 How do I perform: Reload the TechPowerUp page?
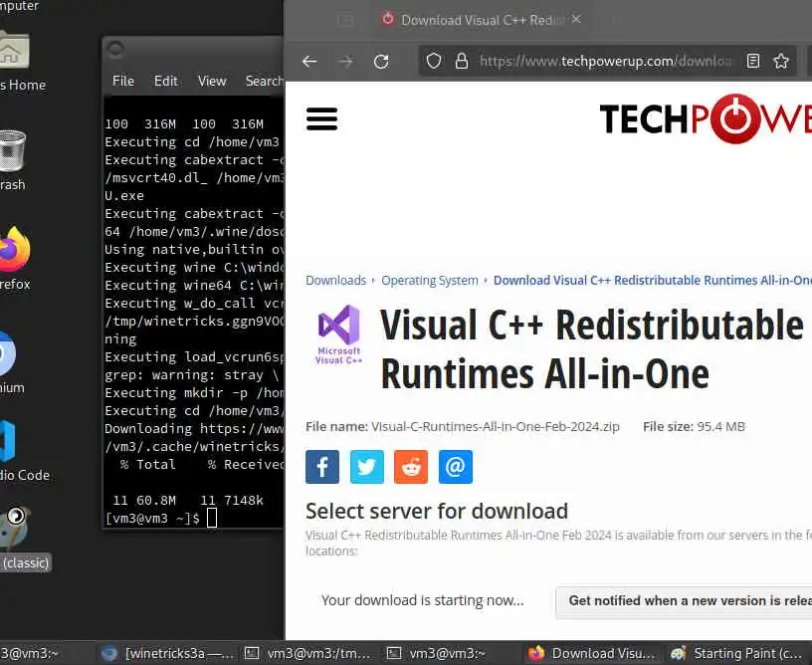381,62
